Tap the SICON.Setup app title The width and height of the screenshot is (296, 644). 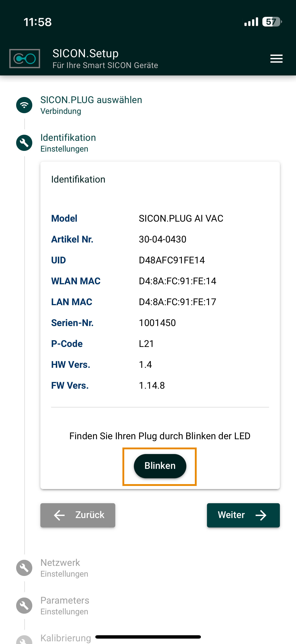tap(85, 53)
